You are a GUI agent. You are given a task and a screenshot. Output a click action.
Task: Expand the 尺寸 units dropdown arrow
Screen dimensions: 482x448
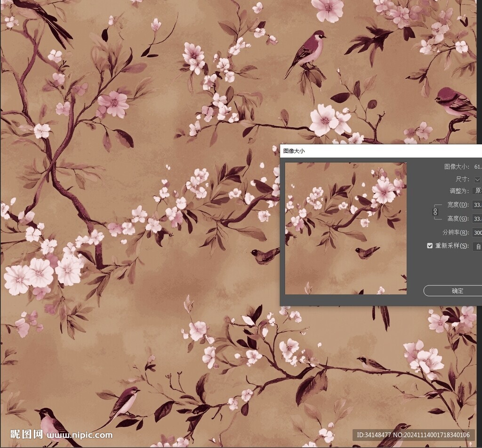(x=477, y=180)
